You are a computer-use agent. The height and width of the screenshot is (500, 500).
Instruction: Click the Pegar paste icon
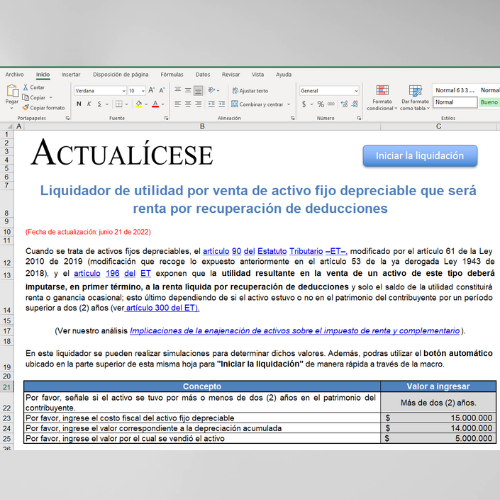[x=12, y=91]
